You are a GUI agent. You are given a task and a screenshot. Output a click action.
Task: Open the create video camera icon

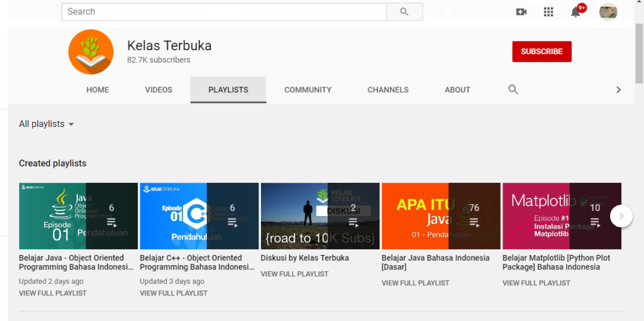(x=521, y=12)
